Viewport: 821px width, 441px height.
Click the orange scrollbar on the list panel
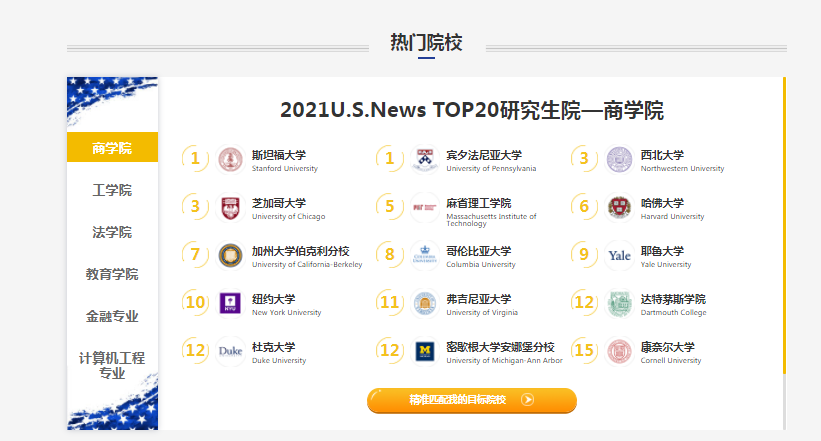(784, 226)
